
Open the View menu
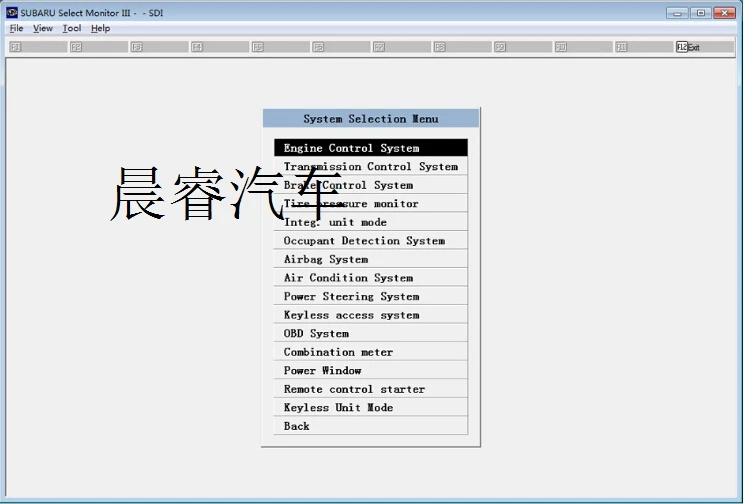[x=43, y=28]
